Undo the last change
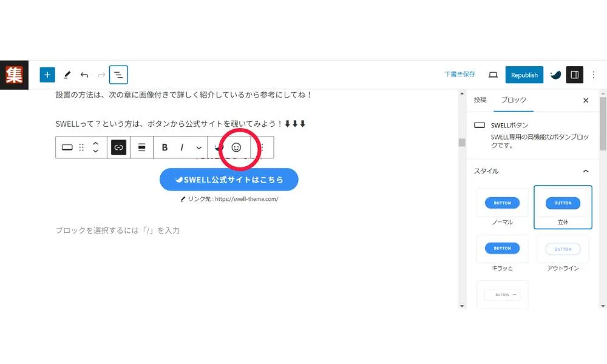The image size is (607, 364). 84,75
